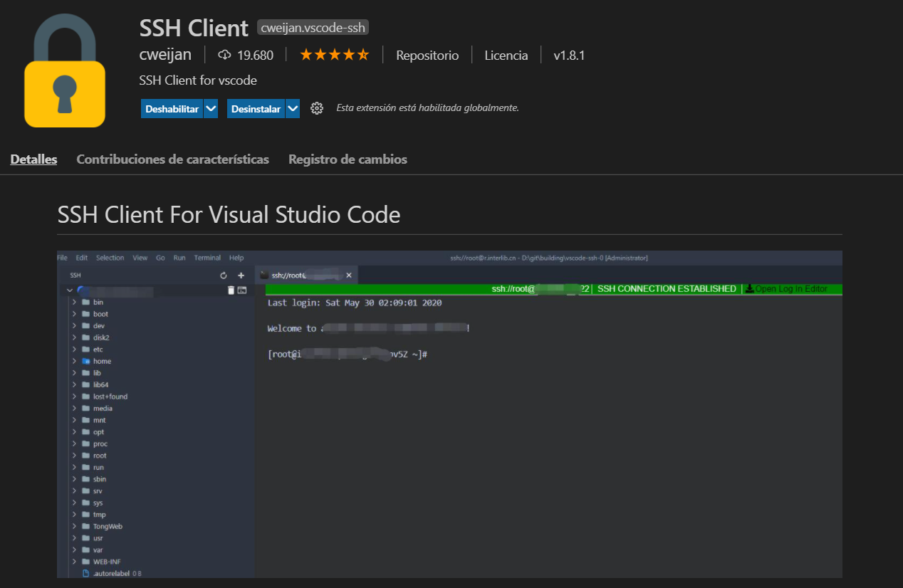Click trash icon on preview's connection row
This screenshot has width=903, height=588.
231,290
